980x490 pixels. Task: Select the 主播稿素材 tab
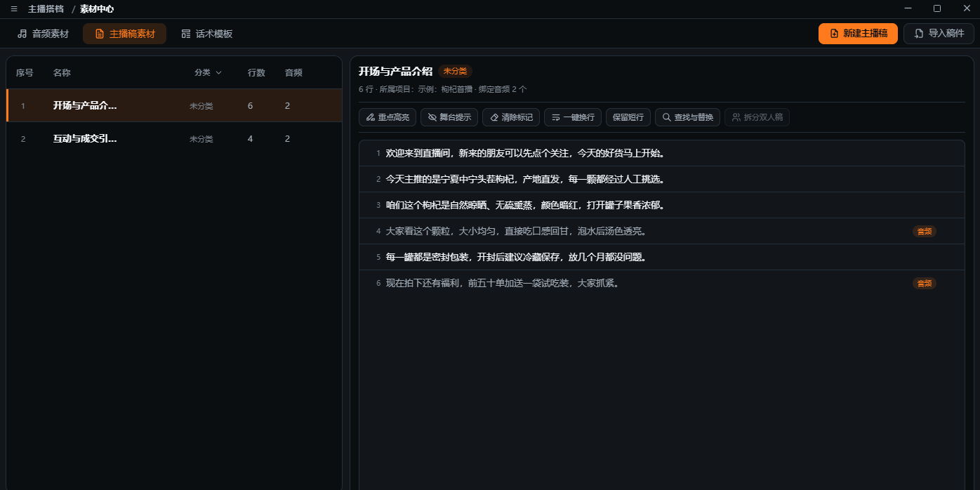(x=125, y=34)
